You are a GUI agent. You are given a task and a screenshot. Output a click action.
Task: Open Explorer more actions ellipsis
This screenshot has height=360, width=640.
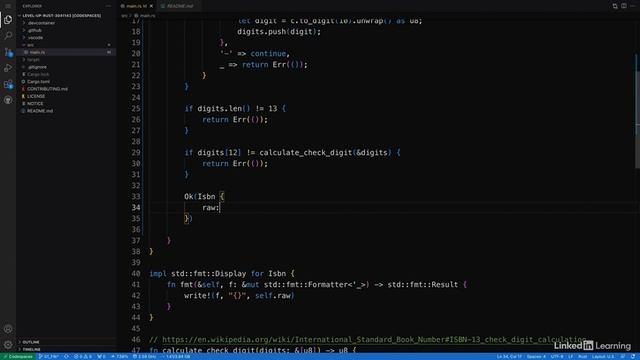coord(108,6)
